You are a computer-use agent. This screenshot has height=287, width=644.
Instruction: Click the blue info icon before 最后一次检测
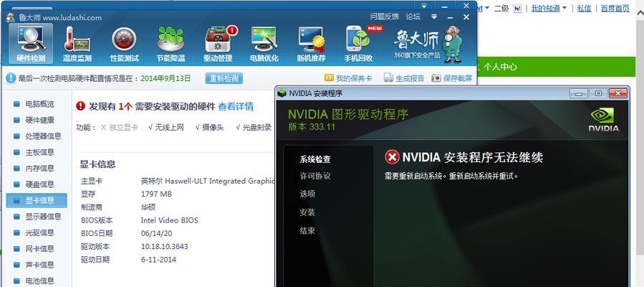pos(11,78)
